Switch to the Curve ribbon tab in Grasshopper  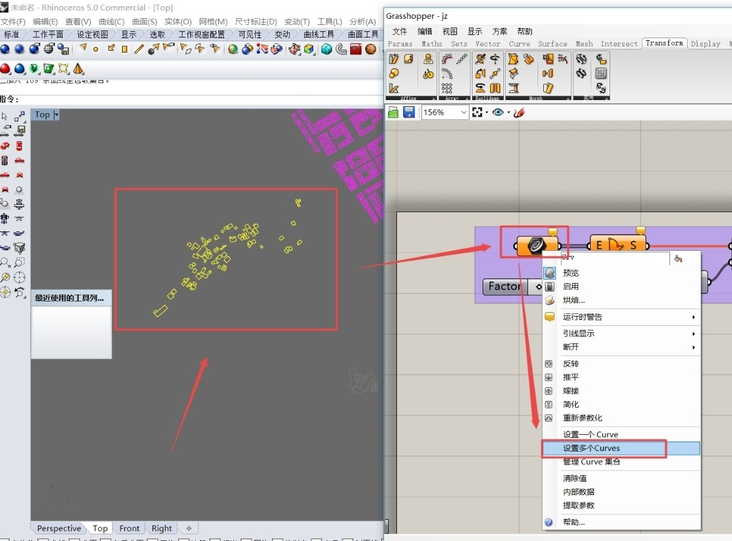(519, 43)
